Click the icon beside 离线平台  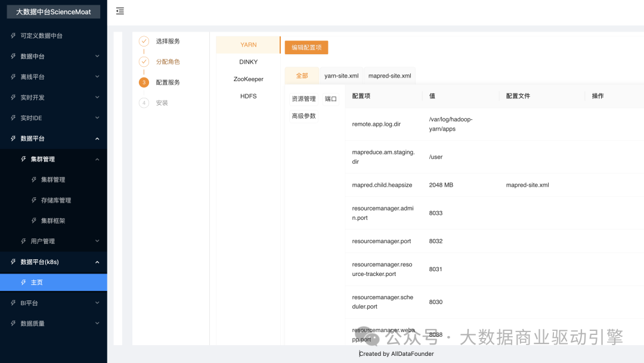pos(14,77)
